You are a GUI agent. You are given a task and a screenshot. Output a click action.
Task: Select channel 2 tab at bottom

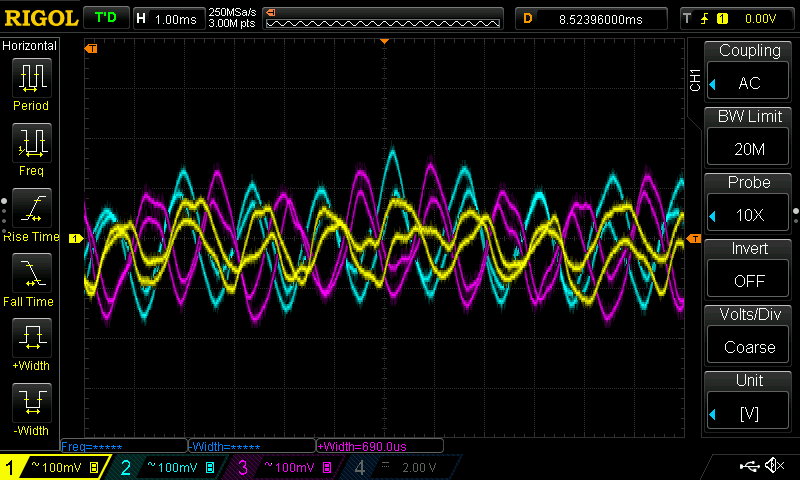tap(168, 467)
